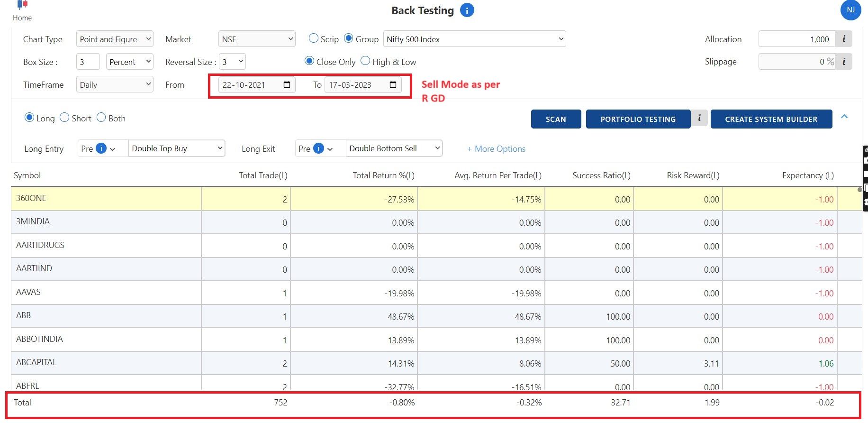Viewport: 868px width, 423px height.
Task: Click the Allocation info icon
Action: (x=843, y=39)
